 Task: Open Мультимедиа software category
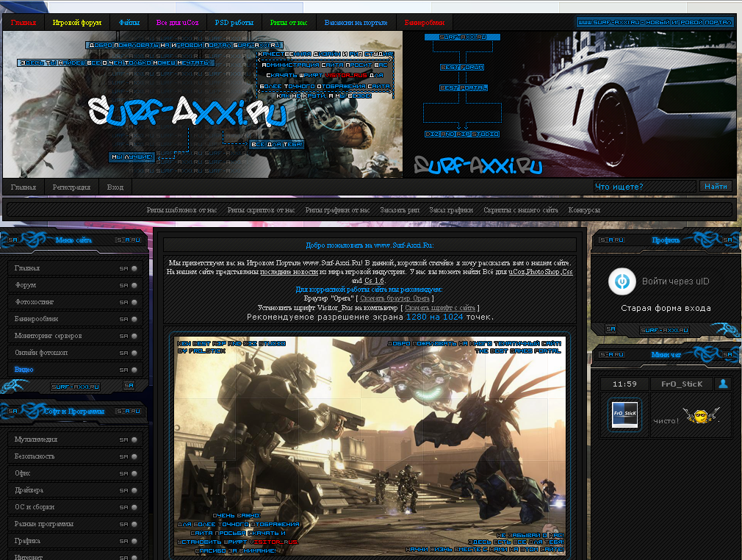coord(76,439)
